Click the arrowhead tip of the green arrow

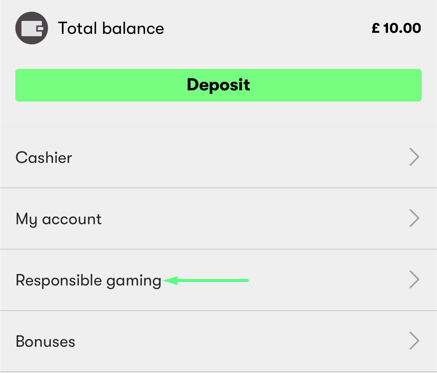[x=165, y=280]
